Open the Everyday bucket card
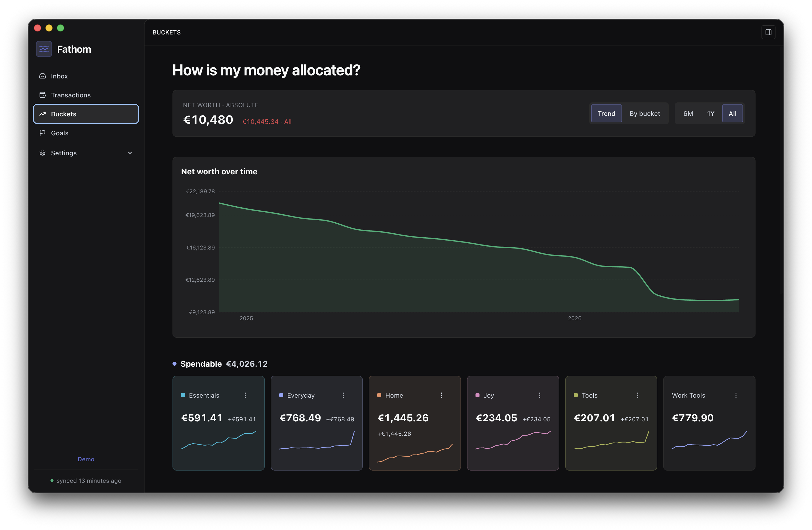This screenshot has width=812, height=530. [316, 423]
